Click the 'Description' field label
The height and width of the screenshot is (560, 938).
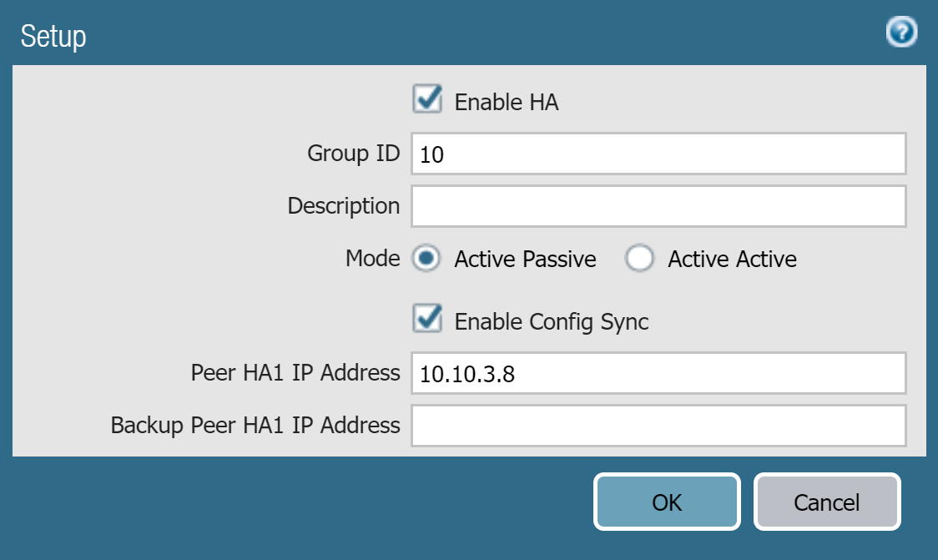pos(343,206)
